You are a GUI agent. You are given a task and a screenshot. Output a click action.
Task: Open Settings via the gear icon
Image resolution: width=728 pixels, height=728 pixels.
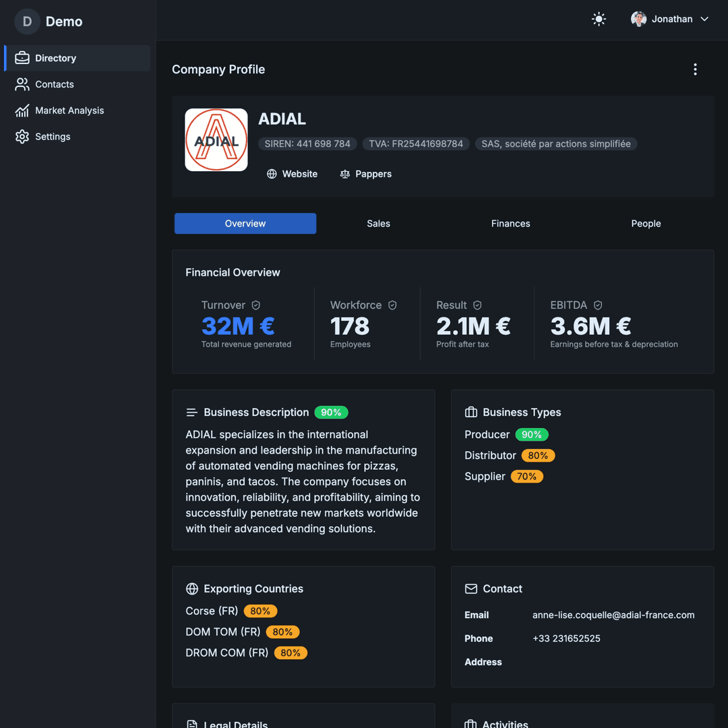pyautogui.click(x=21, y=136)
